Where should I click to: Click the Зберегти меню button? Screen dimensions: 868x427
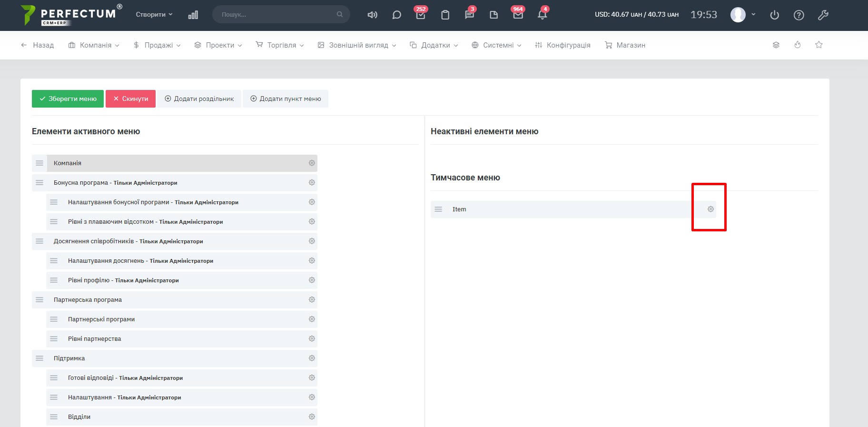point(68,99)
